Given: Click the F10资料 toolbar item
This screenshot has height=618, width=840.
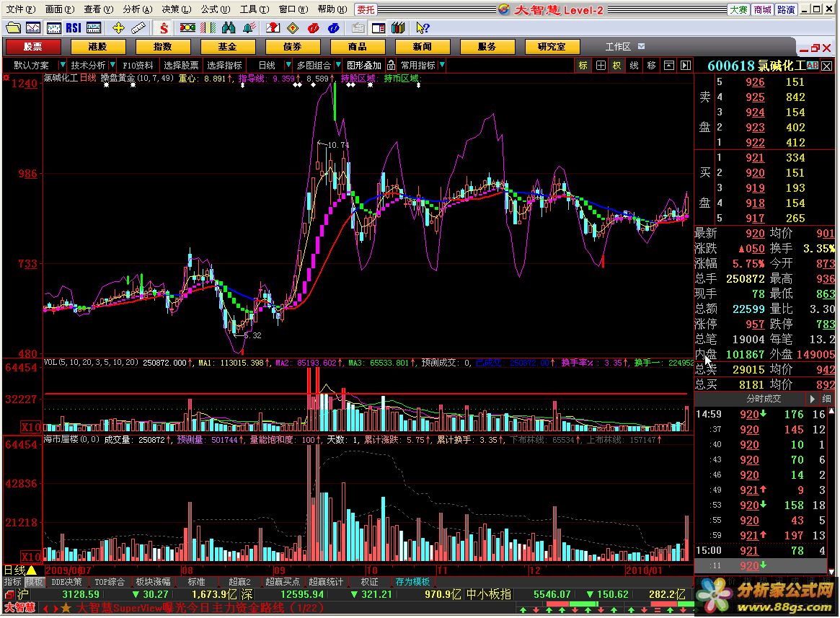Looking at the screenshot, I should coord(138,66).
